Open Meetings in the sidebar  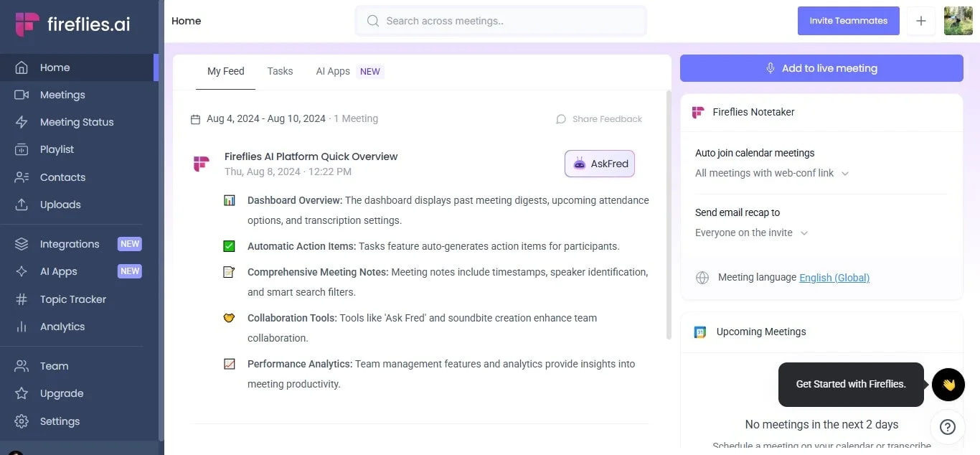(x=79, y=95)
